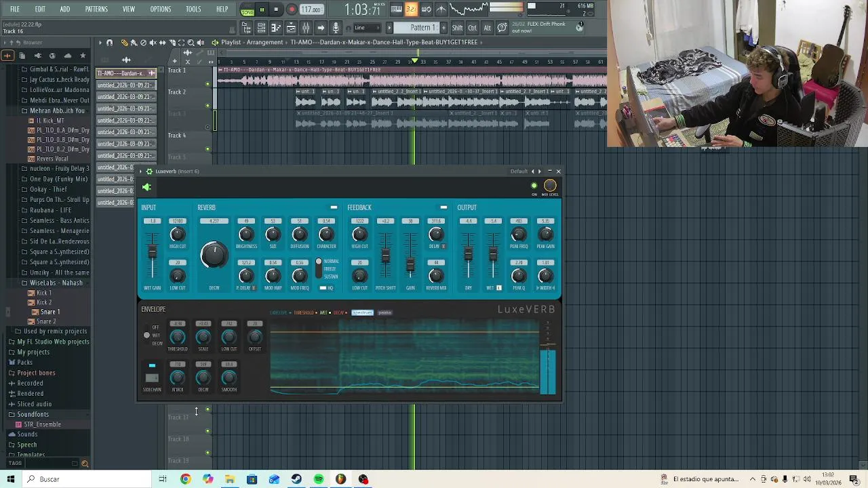This screenshot has width=868, height=488.
Task: Select the playlist zoom magnifier tool
Action: (191, 42)
